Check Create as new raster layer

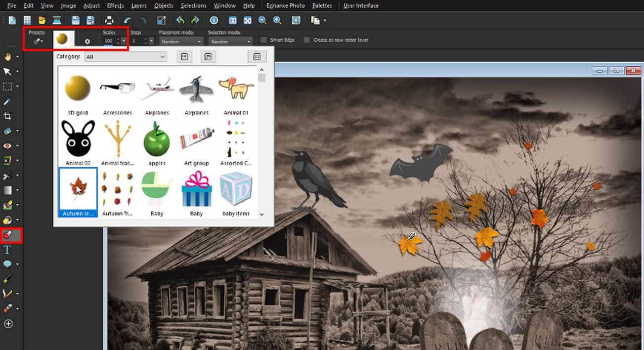306,40
